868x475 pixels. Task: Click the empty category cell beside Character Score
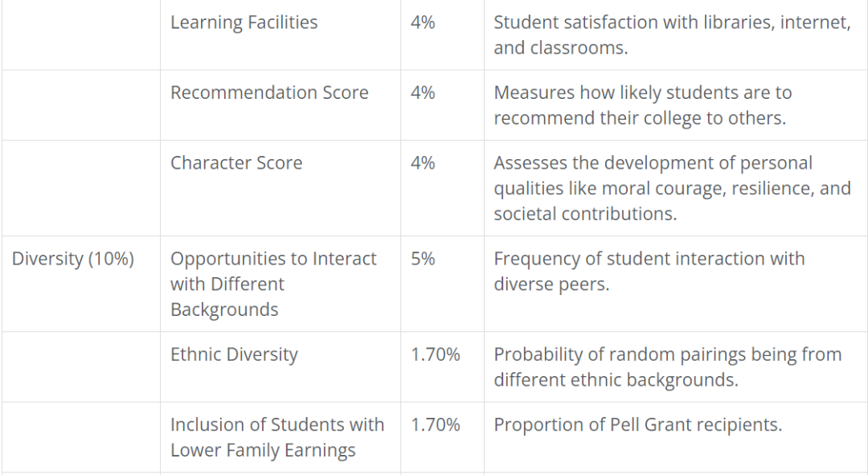(80, 188)
